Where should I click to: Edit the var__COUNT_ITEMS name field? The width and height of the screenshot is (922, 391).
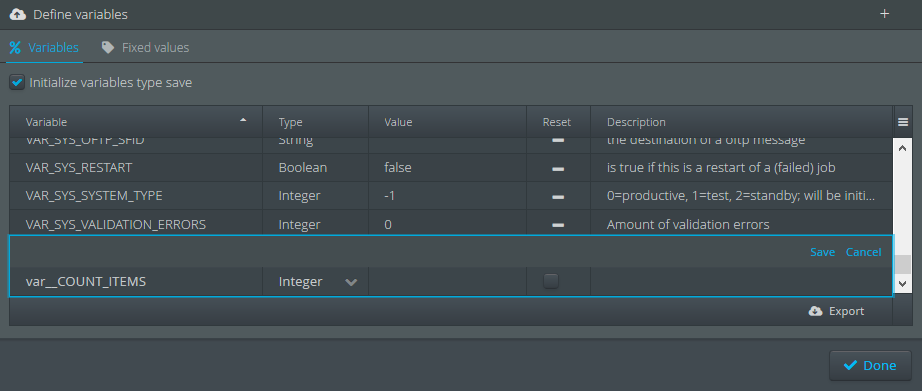136,282
